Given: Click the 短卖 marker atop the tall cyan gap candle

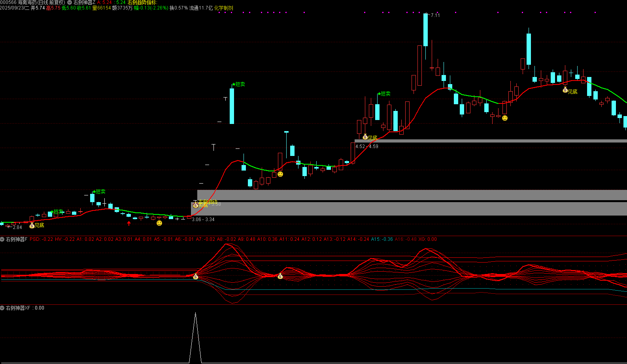Looking at the screenshot, I should 238,84.
